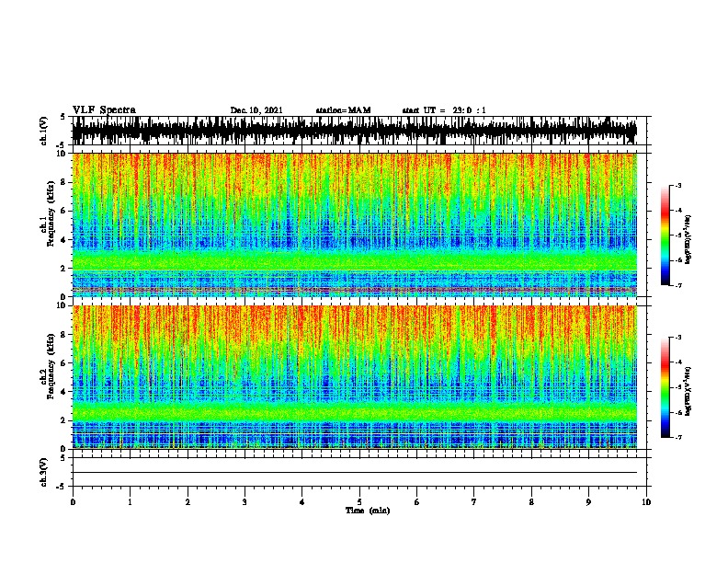This screenshot has height=563, width=728.
Task: Click the "VLF Spectra" plot title
Action: pyautogui.click(x=104, y=110)
